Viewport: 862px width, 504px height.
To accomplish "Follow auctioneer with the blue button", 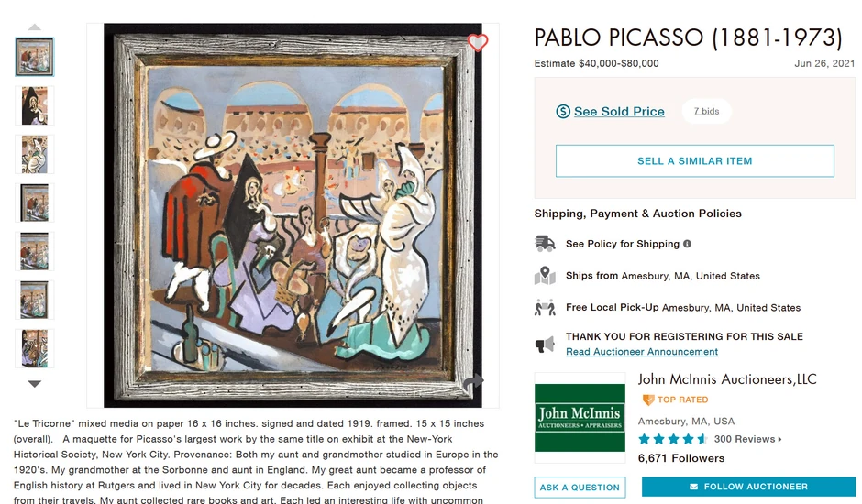I will pyautogui.click(x=748, y=488).
